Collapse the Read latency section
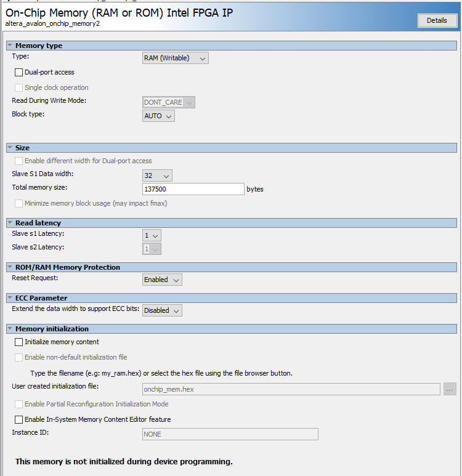Viewport: 462px width, 476px height. point(10,223)
